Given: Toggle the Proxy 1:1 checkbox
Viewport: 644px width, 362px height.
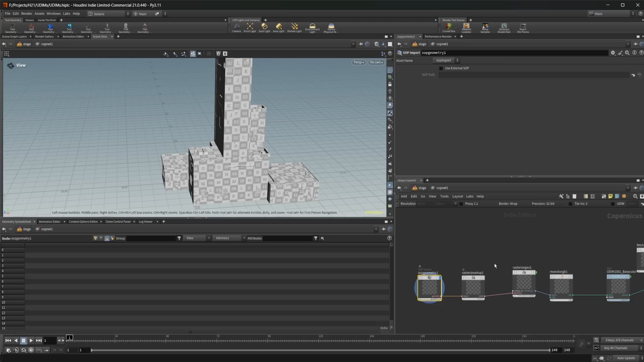Looking at the screenshot, I should coord(461,204).
